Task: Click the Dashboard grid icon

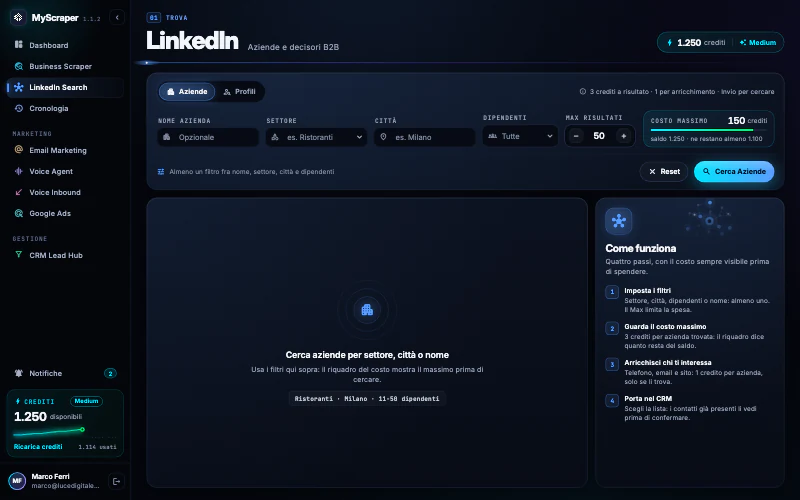Action: (19, 45)
